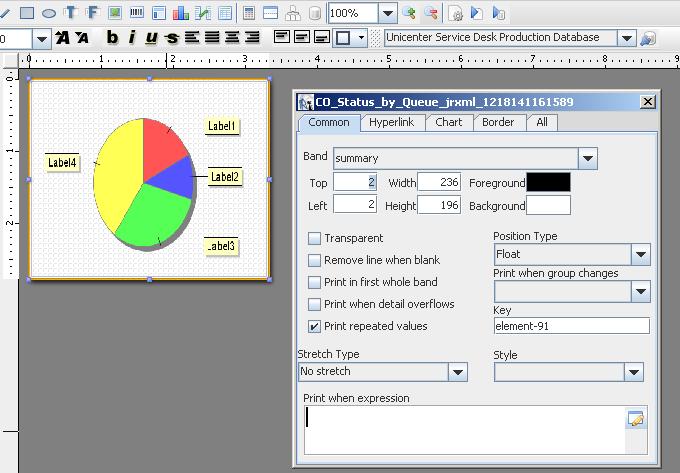Select the Crosstab table tool
The height and width of the screenshot is (473, 680).
click(225, 13)
